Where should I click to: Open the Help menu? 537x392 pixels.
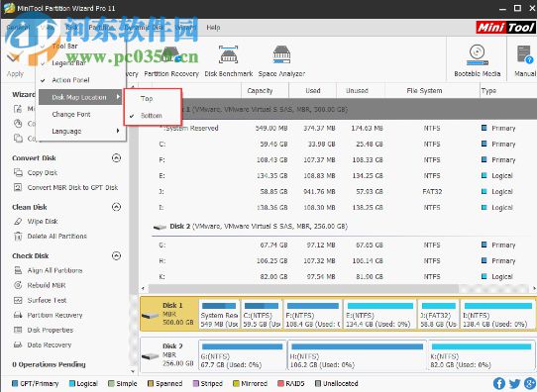pos(213,28)
